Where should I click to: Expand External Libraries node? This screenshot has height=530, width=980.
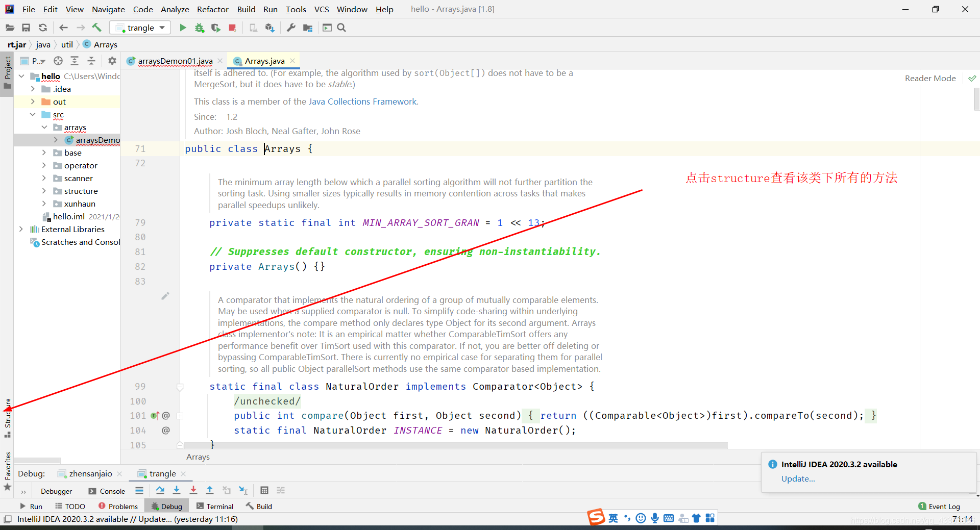[21, 229]
